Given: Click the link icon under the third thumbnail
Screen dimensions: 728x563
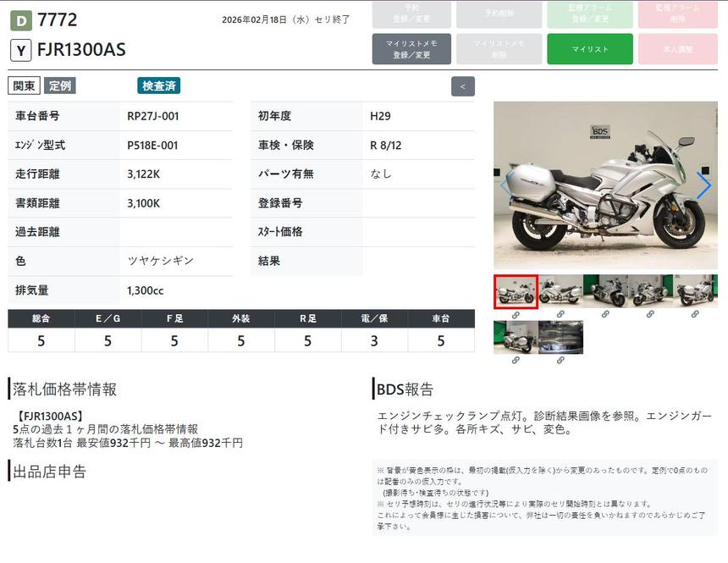Looking at the screenshot, I should tap(605, 315).
